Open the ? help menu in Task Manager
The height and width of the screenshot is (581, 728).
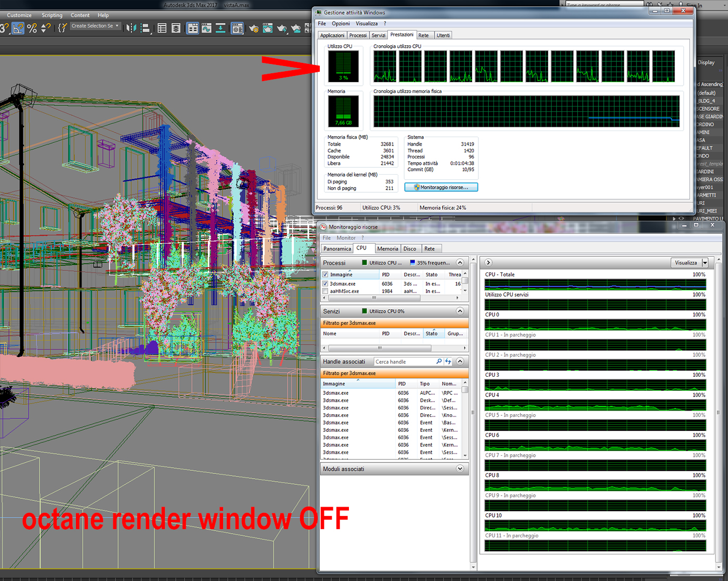pyautogui.click(x=385, y=23)
